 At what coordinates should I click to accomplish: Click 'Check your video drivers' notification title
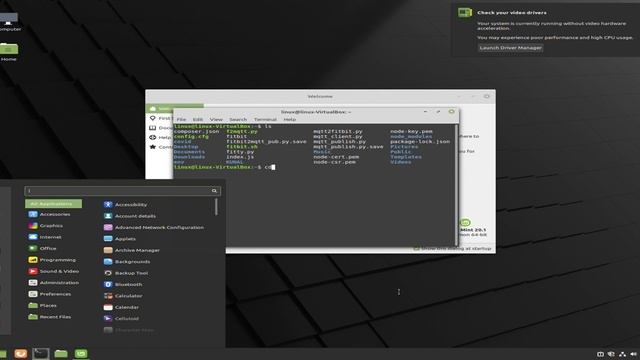(512, 13)
